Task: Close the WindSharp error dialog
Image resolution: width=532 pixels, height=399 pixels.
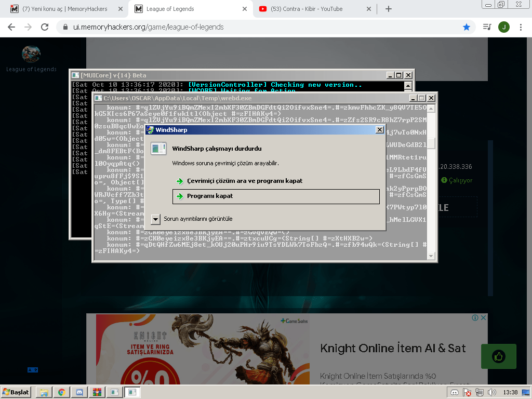Action: click(380, 129)
